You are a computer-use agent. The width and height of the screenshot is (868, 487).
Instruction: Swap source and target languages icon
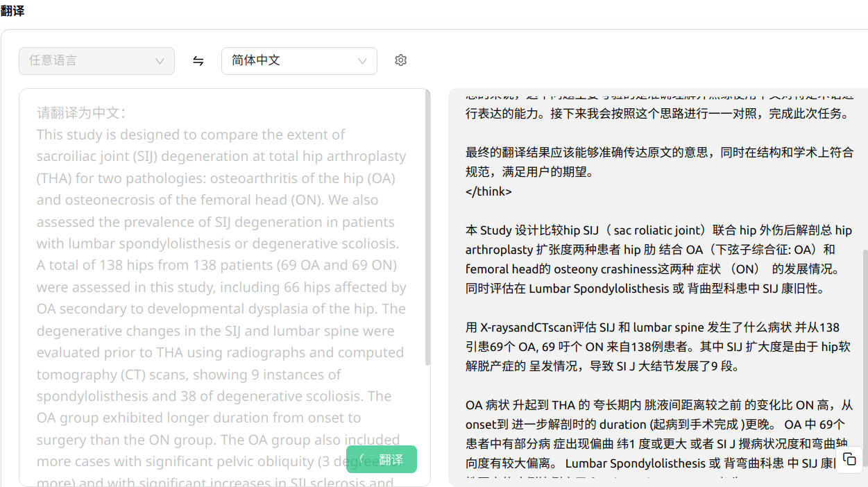click(x=198, y=61)
